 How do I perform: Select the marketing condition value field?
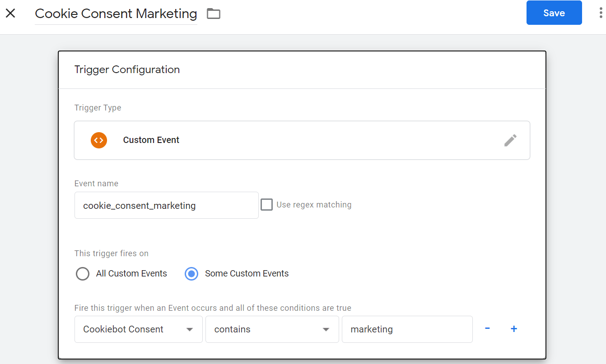[407, 329]
